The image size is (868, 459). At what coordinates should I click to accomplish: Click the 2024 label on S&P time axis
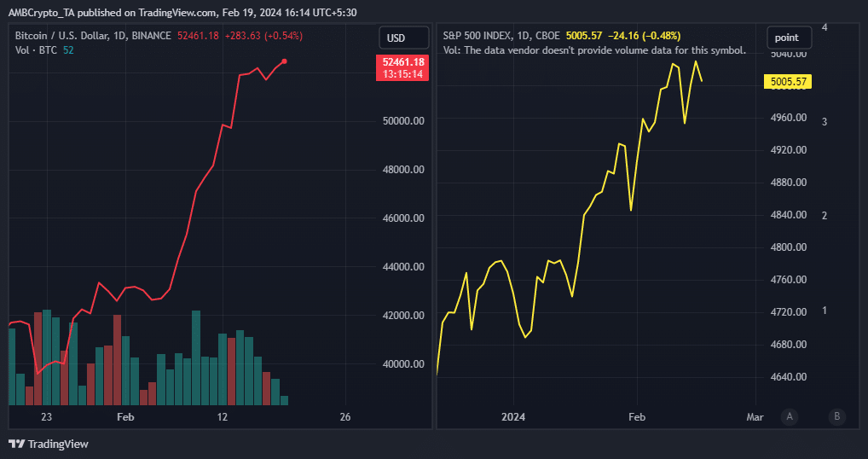click(513, 417)
